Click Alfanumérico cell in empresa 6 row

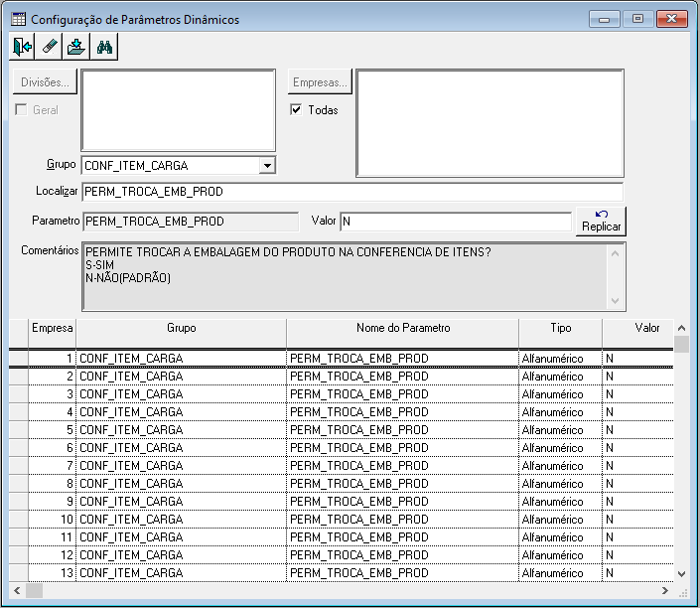pos(561,448)
